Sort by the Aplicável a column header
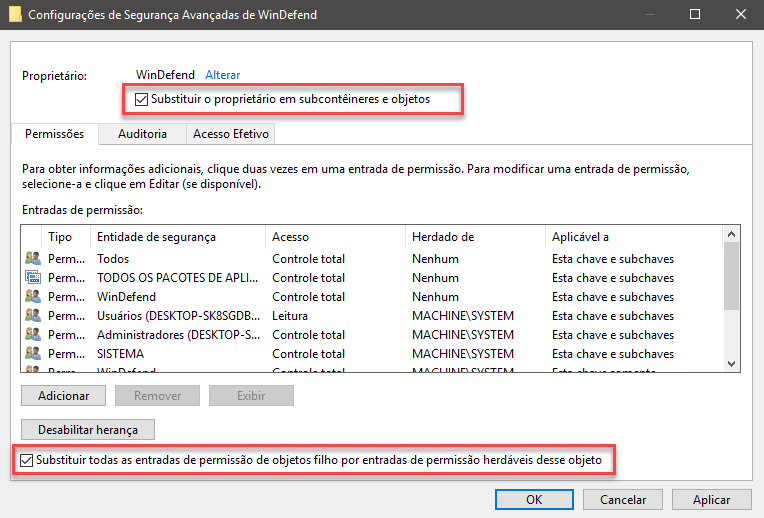This screenshot has width=764, height=518. (x=633, y=237)
